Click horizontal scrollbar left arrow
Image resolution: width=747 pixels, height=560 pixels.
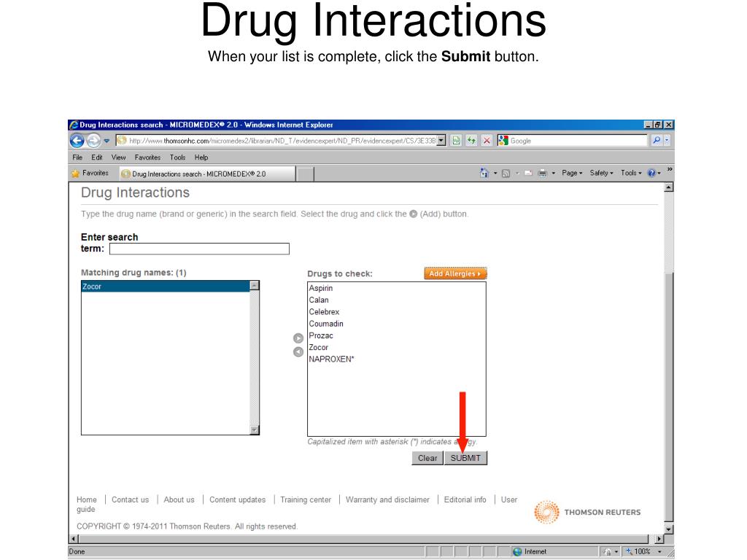pos(74,539)
